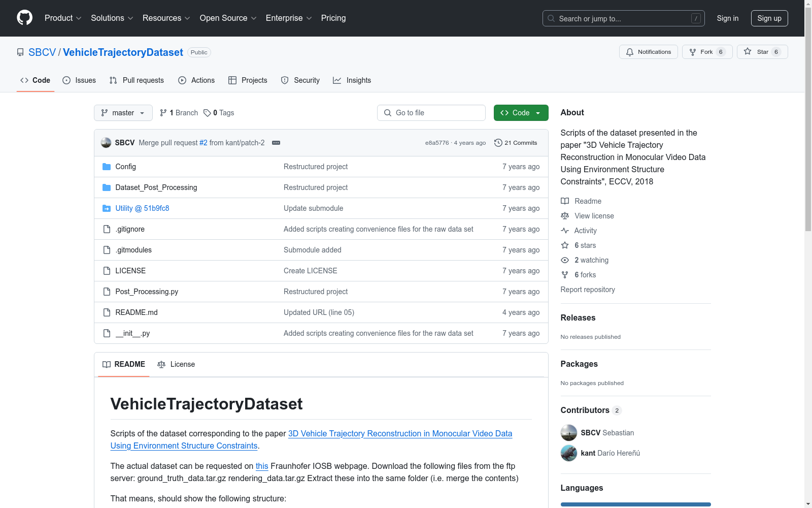Click Sign in
This screenshot has height=508, width=812.
[728, 18]
